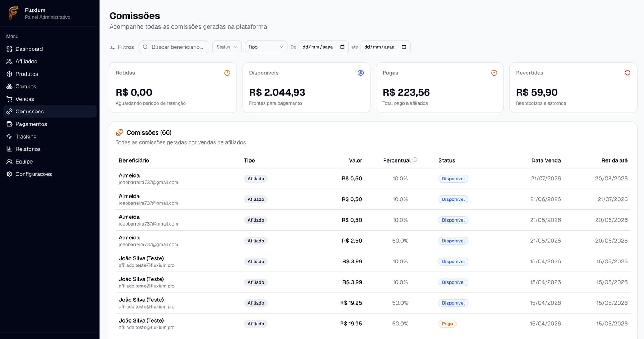
Task: Open calendar picker of the De date field
Action: (x=342, y=47)
